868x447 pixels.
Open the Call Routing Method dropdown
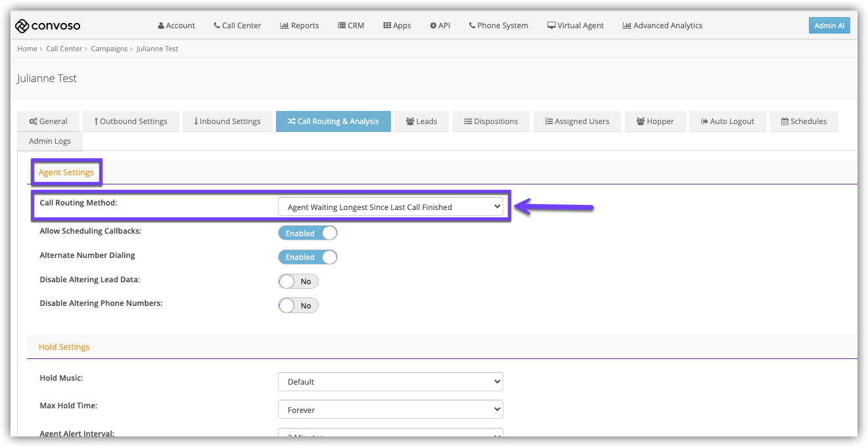[390, 207]
